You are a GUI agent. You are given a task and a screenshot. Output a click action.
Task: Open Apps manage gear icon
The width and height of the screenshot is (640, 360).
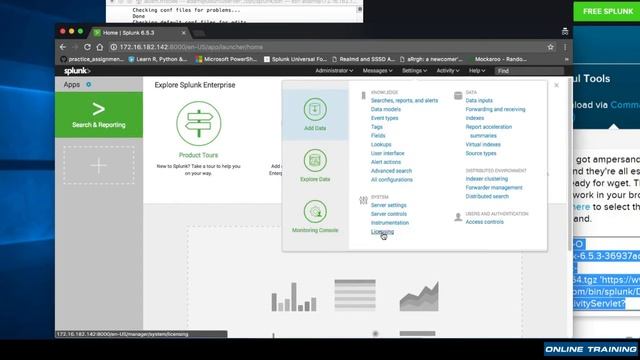tap(89, 84)
